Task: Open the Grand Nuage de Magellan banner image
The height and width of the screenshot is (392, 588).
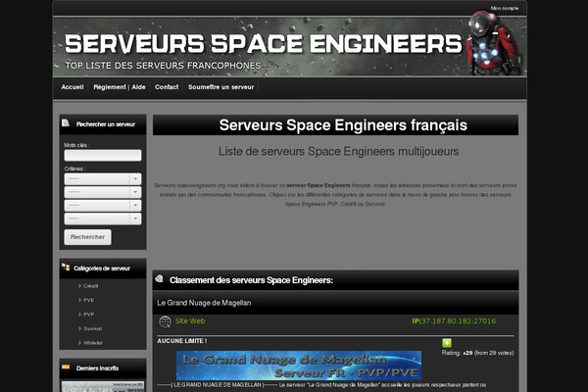Action: pyautogui.click(x=299, y=366)
